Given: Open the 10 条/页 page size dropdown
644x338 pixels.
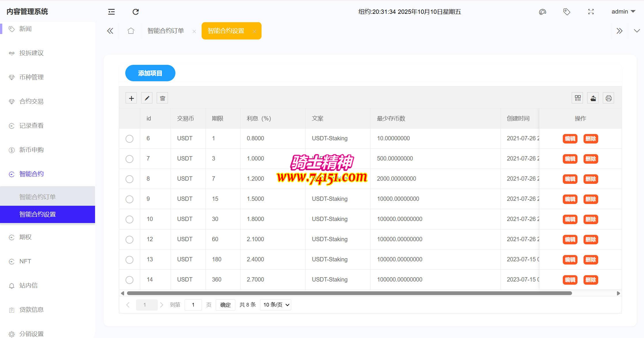Looking at the screenshot, I should 275,305.
